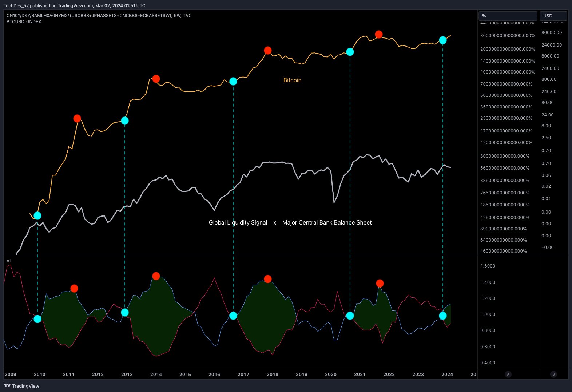Click the 2023 label on the time axis
This screenshot has height=392, width=572.
[x=418, y=374]
